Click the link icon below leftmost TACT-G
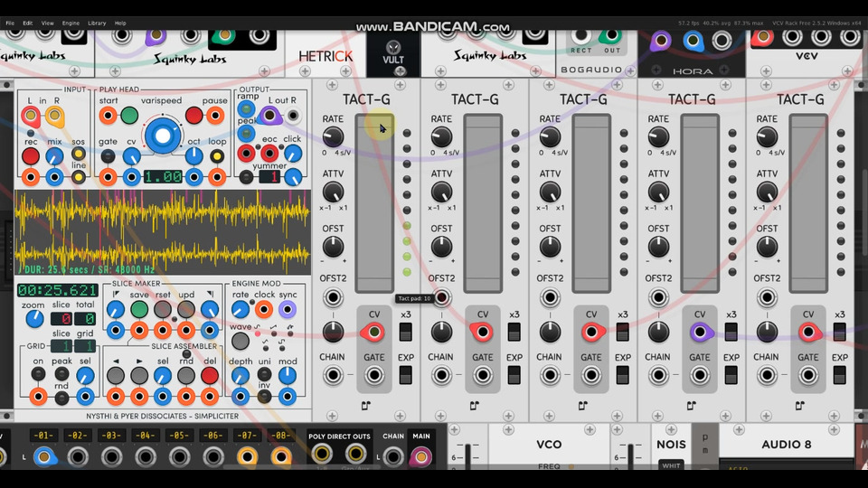 tap(365, 406)
